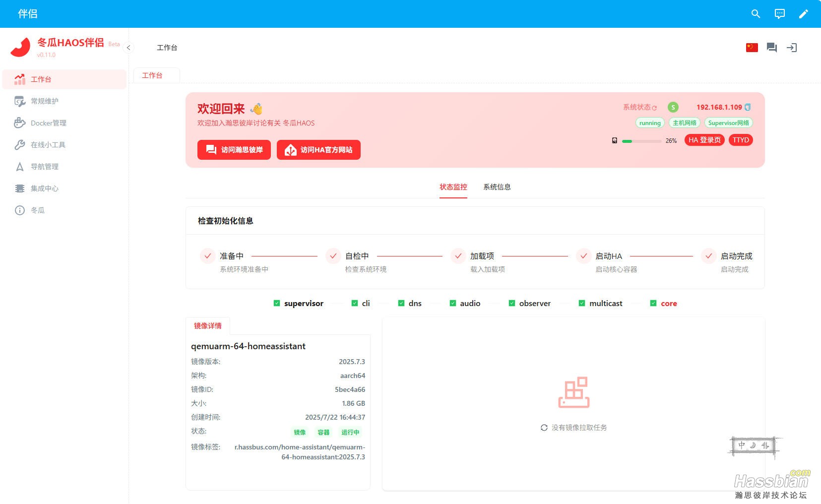Open the TTYD terminal button
Image resolution: width=821 pixels, height=504 pixels.
[x=741, y=140]
